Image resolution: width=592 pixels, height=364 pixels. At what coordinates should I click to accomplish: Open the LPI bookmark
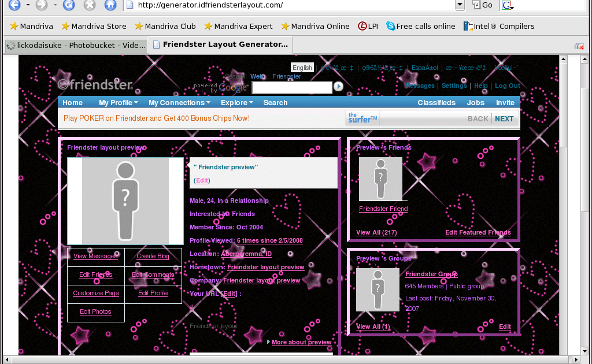368,26
